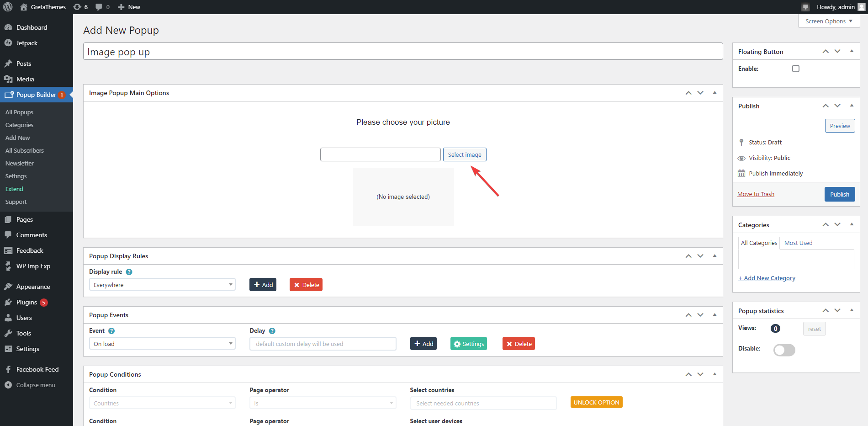Open the Display rule Everywhere dropdown

(x=162, y=285)
